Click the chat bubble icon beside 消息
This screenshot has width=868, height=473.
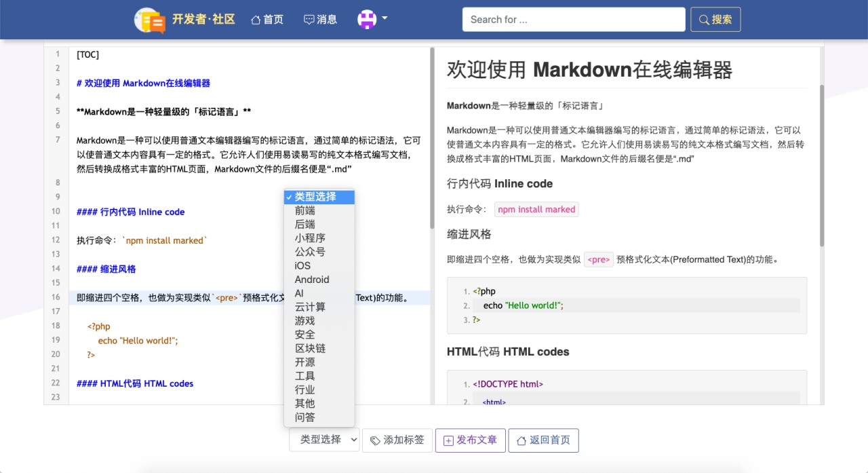pyautogui.click(x=309, y=20)
